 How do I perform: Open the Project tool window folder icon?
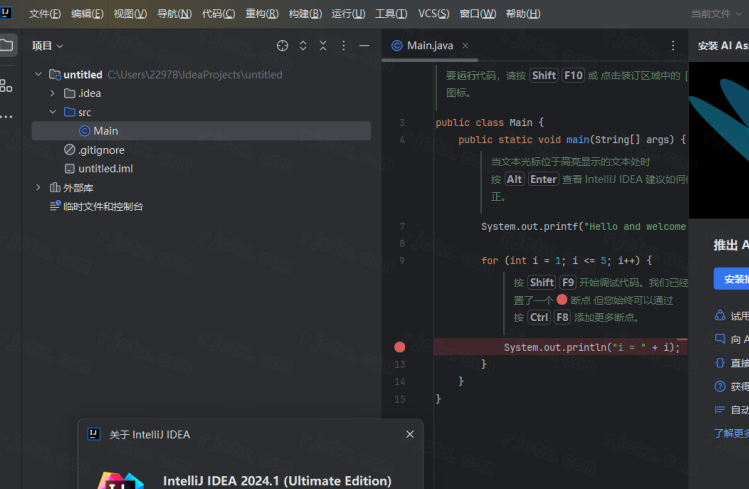click(x=7, y=46)
